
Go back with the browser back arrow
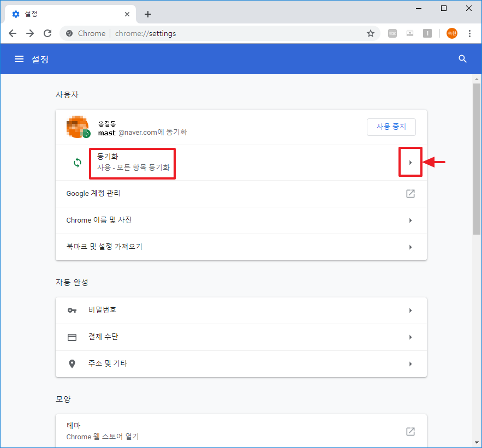click(13, 33)
